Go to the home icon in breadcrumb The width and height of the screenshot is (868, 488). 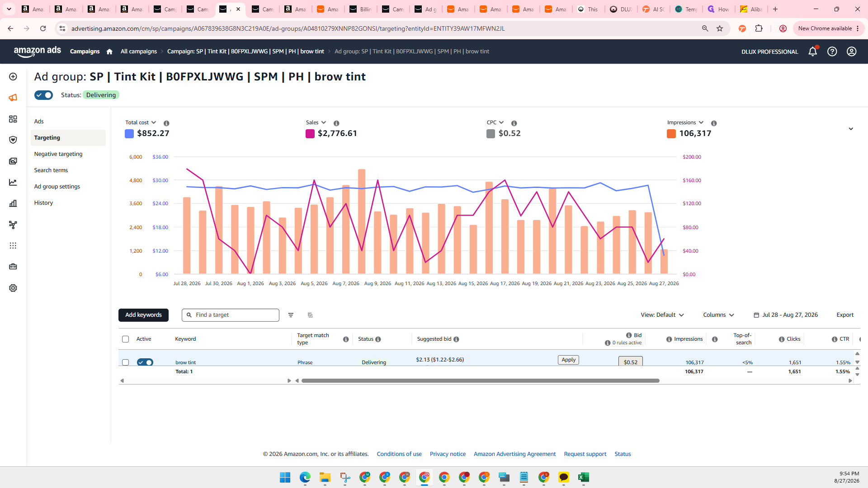[x=109, y=52]
